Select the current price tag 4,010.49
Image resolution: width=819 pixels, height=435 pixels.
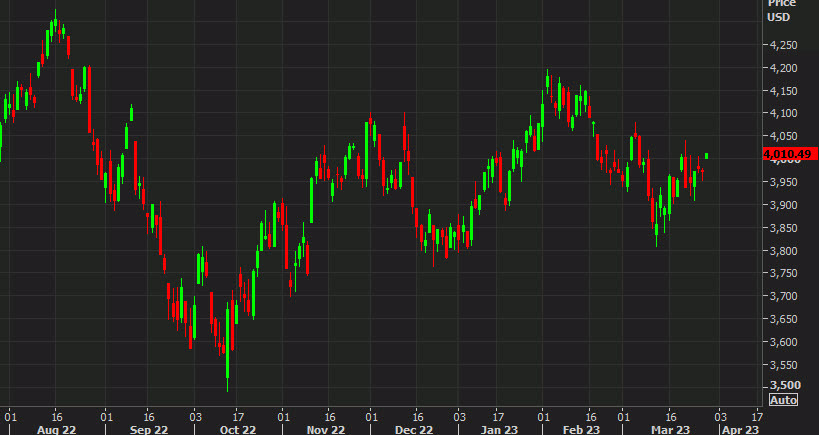pyautogui.click(x=790, y=154)
